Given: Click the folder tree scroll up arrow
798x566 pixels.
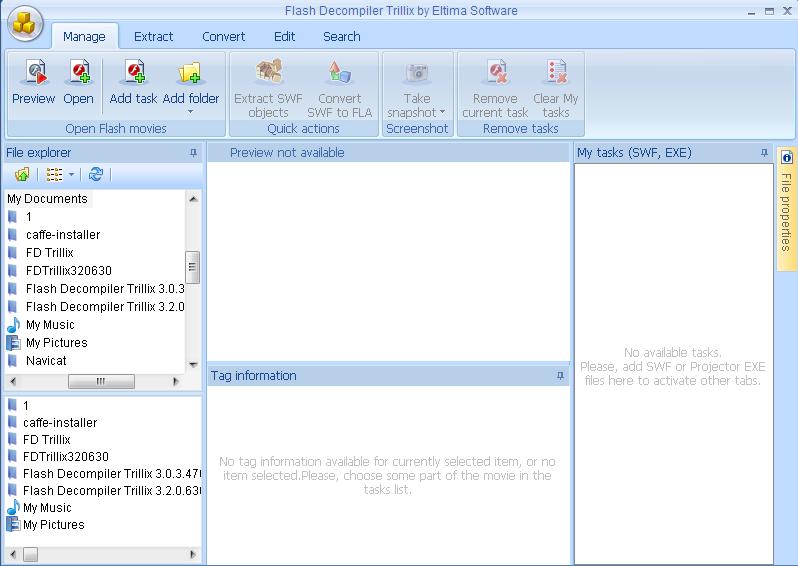Looking at the screenshot, I should tap(193, 199).
